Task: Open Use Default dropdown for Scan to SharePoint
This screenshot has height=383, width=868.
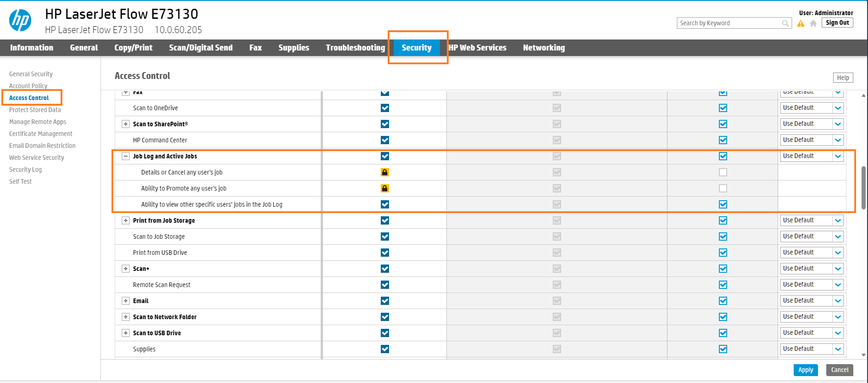Action: coord(812,124)
